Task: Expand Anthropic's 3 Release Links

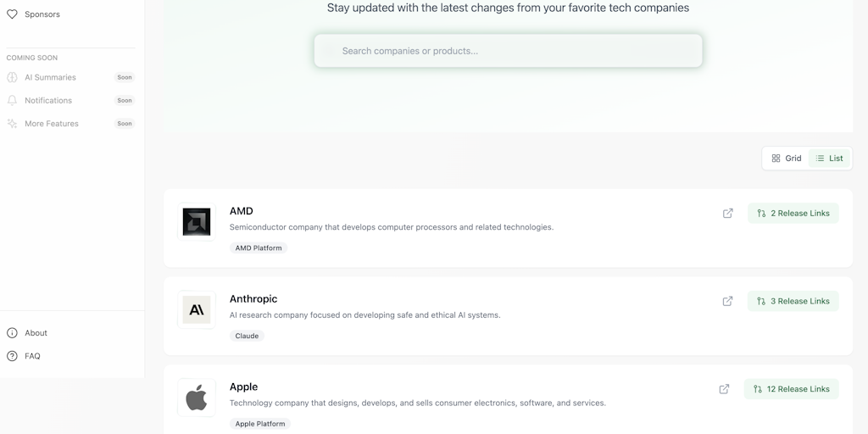Action: coord(793,301)
